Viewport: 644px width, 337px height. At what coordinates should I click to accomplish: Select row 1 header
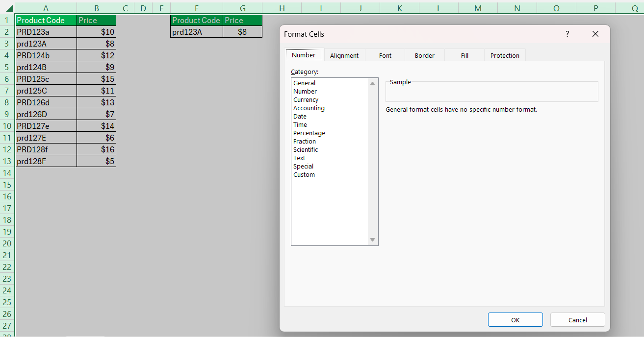(7, 20)
